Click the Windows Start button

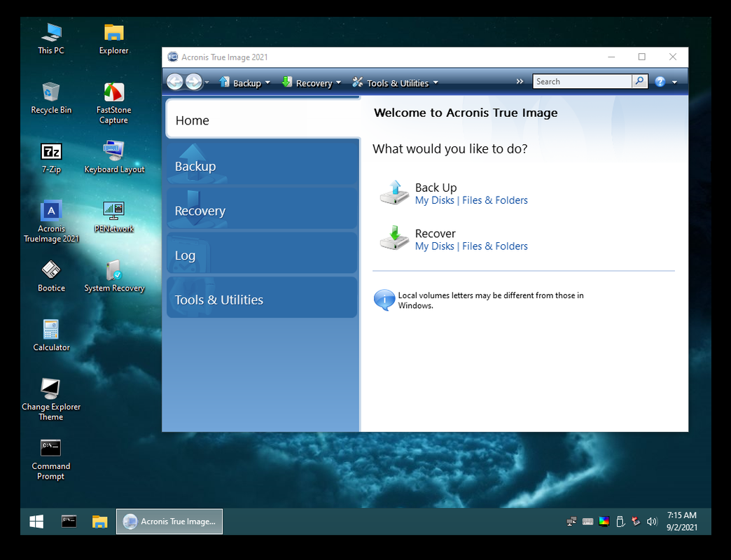tap(36, 521)
